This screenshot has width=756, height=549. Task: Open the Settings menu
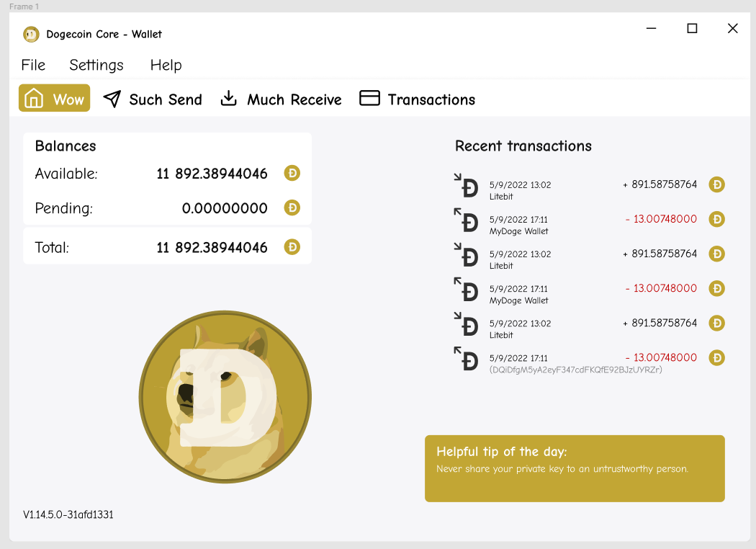click(x=96, y=65)
